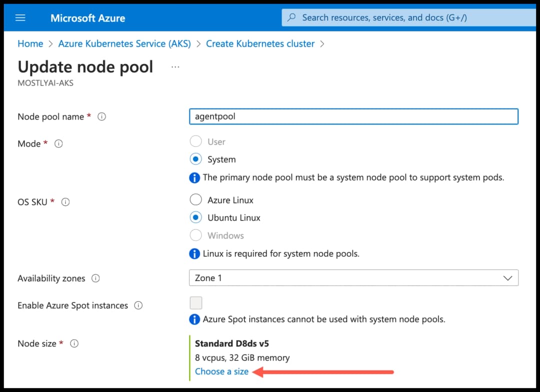View info tooltip next to Node pool name
This screenshot has width=540, height=392.
pyautogui.click(x=101, y=116)
